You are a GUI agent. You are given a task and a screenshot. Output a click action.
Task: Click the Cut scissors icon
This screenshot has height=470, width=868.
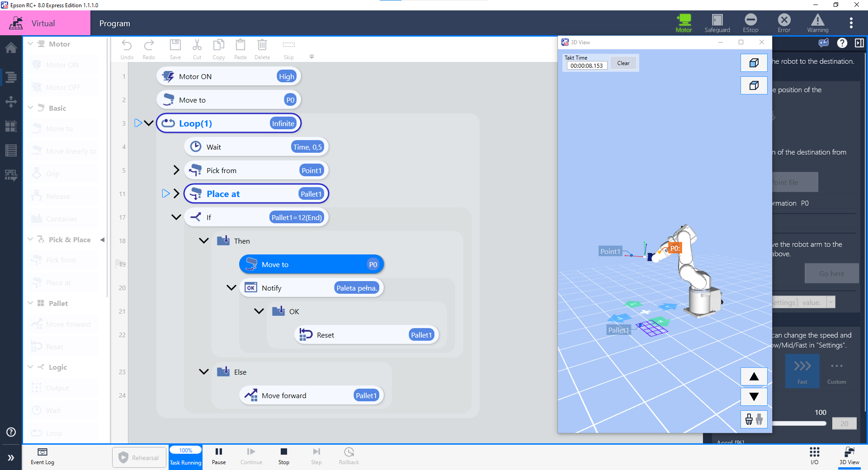point(197,50)
